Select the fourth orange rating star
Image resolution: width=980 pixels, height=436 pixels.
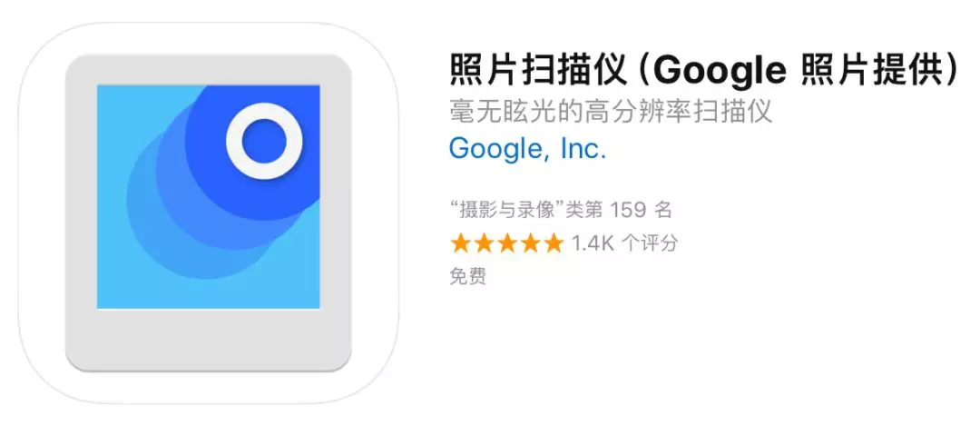click(x=530, y=243)
